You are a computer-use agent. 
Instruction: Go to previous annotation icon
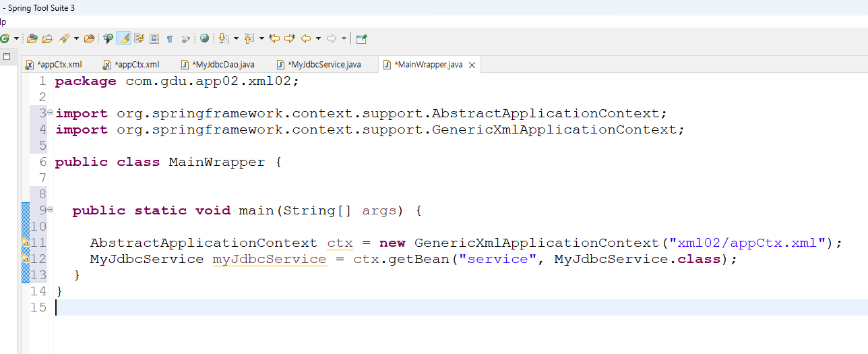[x=249, y=38]
